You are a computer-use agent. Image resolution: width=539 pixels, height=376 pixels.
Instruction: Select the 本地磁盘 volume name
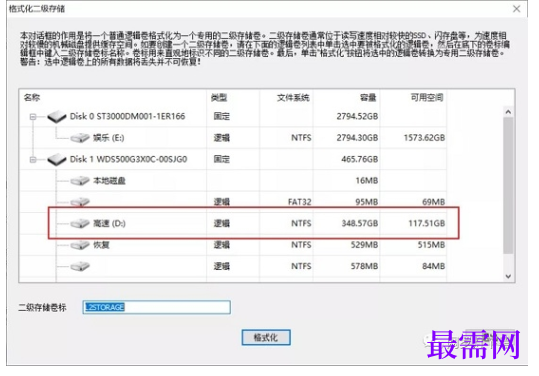[109, 181]
